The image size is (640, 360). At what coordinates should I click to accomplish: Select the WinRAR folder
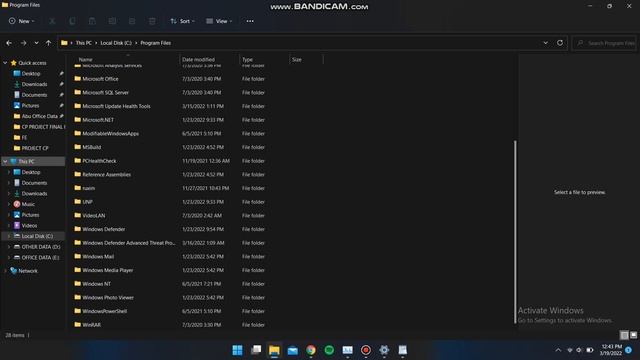point(91,325)
